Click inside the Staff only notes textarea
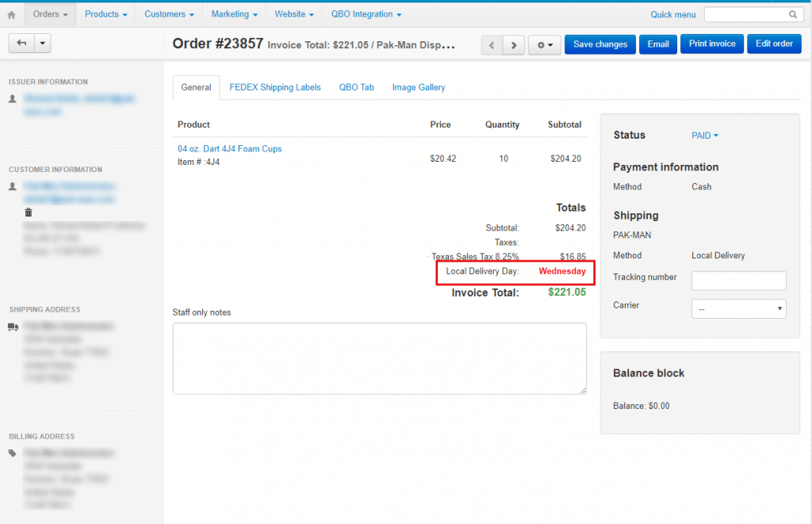 [379, 358]
